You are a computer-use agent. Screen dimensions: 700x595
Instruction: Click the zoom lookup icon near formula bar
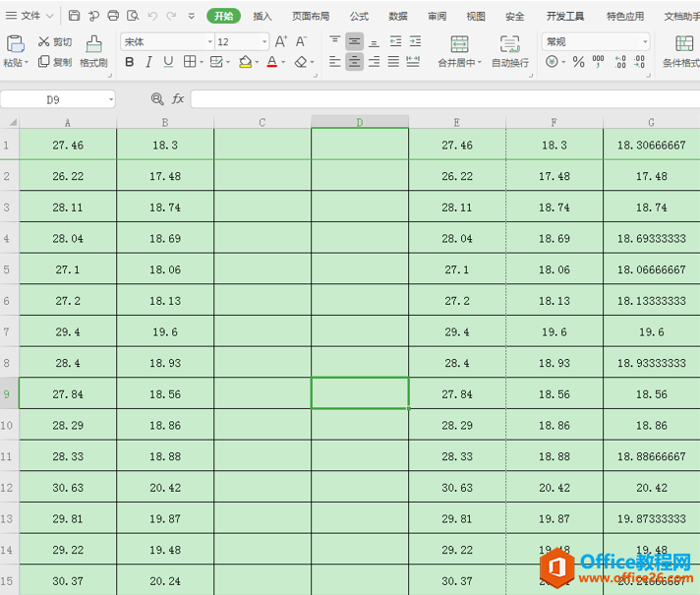157,98
